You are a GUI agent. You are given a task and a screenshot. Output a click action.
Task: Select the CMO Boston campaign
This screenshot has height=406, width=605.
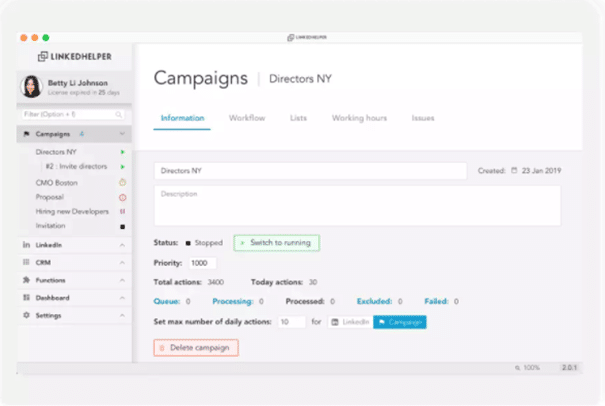pyautogui.click(x=56, y=183)
